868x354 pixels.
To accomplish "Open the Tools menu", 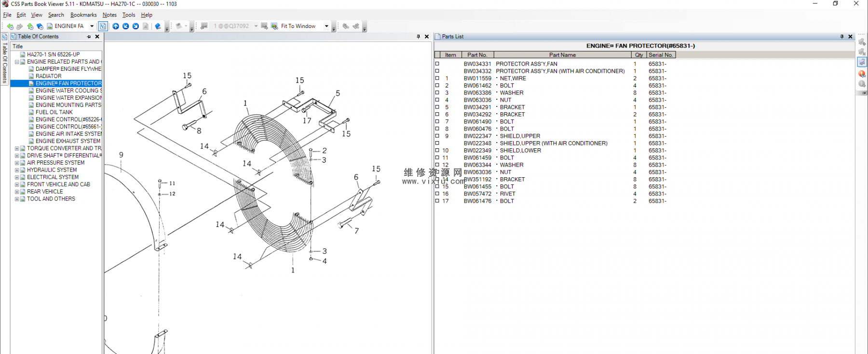I will coord(129,15).
